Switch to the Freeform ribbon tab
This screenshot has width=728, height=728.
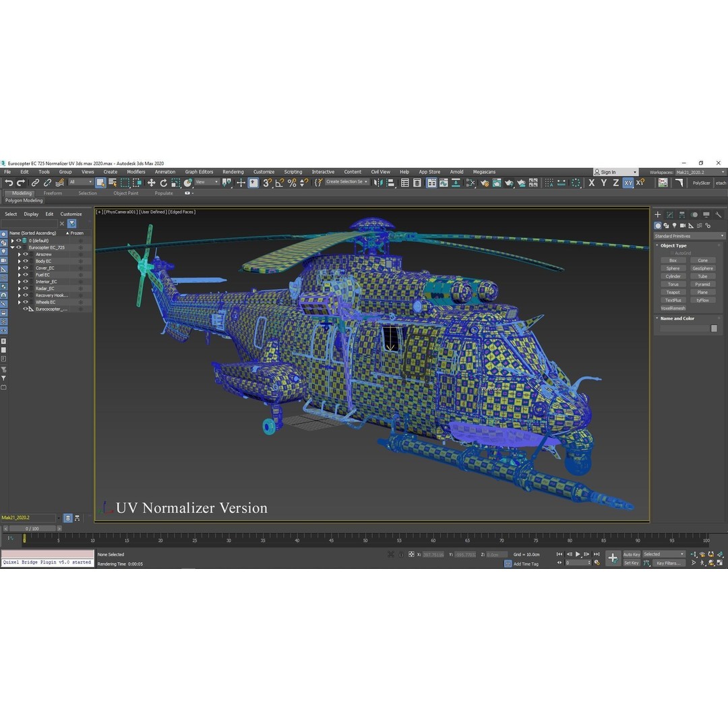(53, 193)
